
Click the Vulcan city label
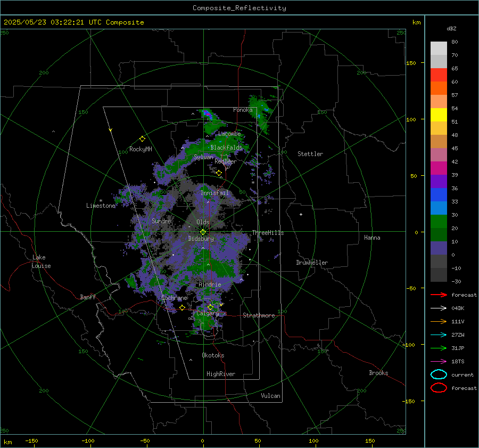(270, 396)
